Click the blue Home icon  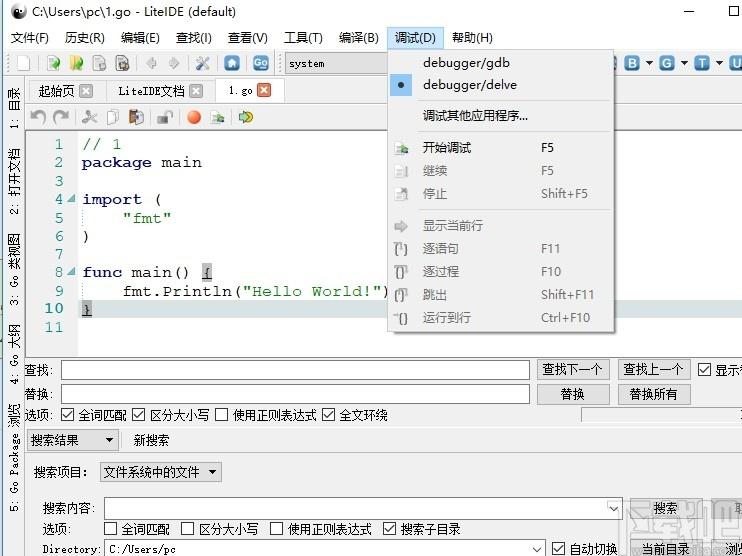[231, 63]
